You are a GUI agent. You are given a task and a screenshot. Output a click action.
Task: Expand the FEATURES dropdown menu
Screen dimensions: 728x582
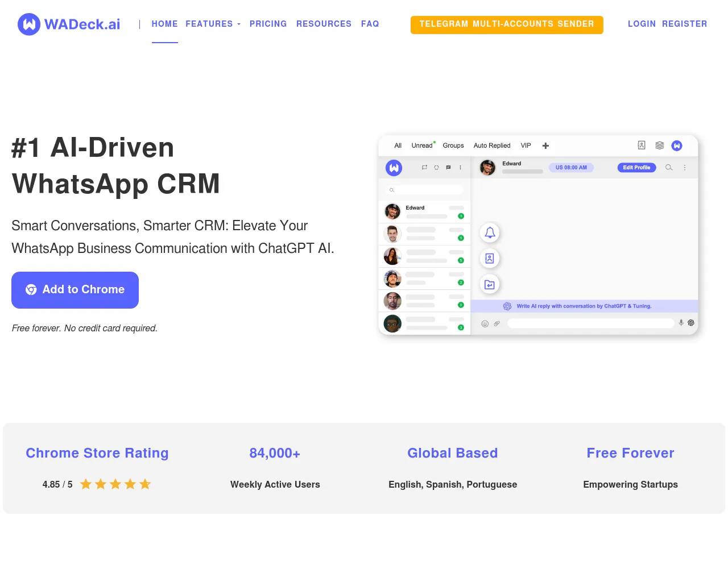(213, 24)
